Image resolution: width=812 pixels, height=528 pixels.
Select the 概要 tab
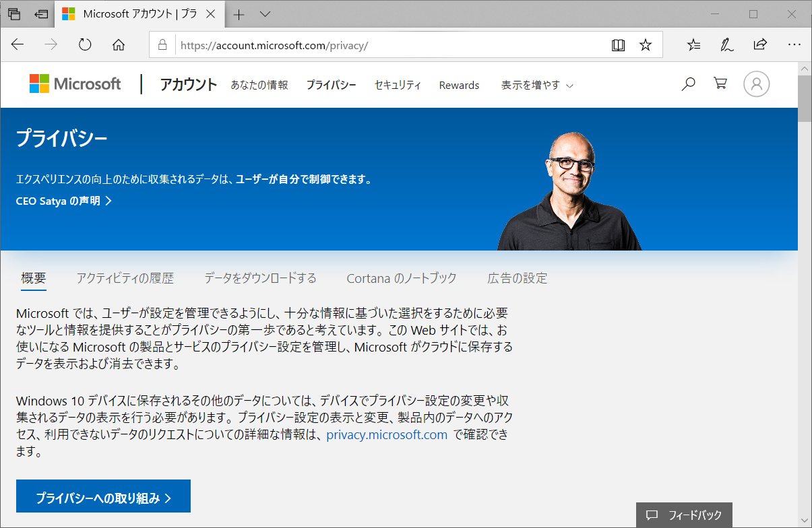[34, 278]
